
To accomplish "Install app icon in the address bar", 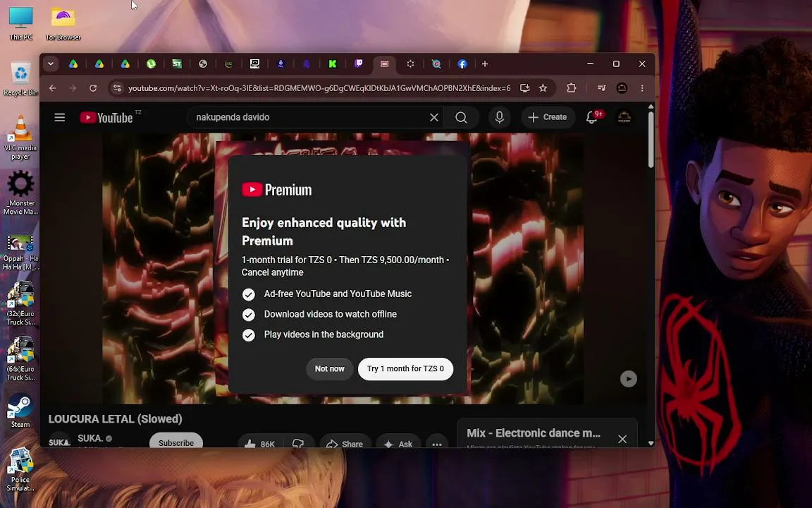I will 524,88.
